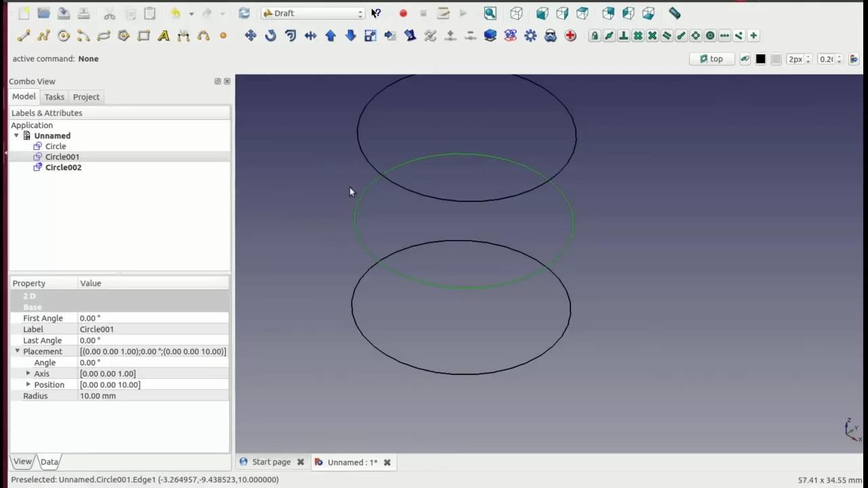Pick the Rotate tool icon
868x488 pixels.
(x=271, y=36)
